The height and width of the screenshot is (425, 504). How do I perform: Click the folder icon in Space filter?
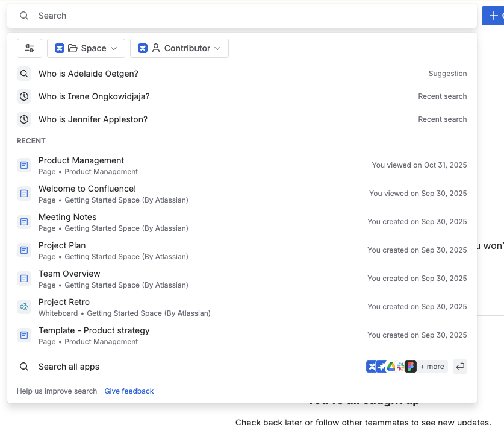tap(73, 48)
